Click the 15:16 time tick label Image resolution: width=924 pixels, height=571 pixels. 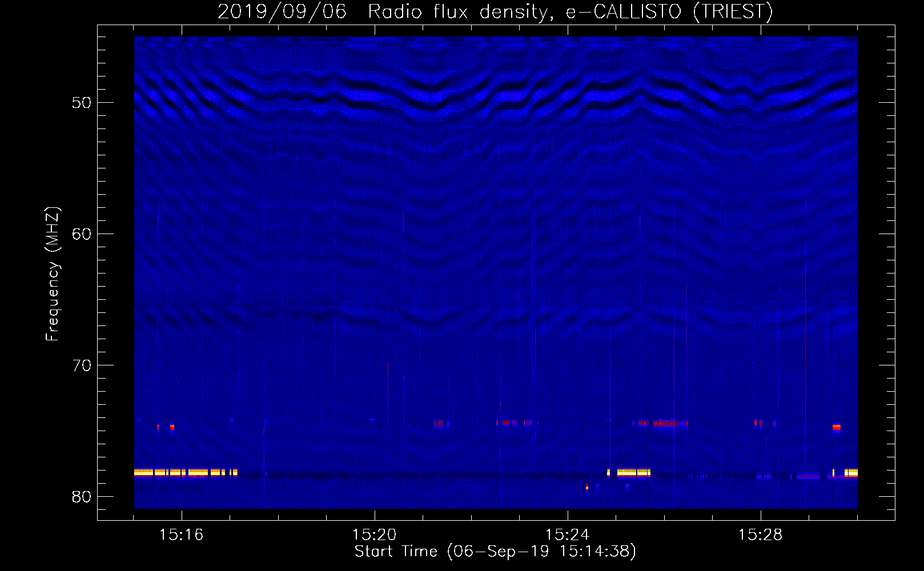181,535
